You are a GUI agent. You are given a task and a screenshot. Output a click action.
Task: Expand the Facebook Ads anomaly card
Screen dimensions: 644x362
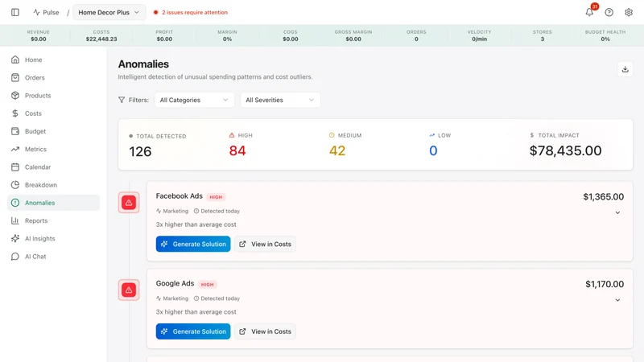coord(617,212)
